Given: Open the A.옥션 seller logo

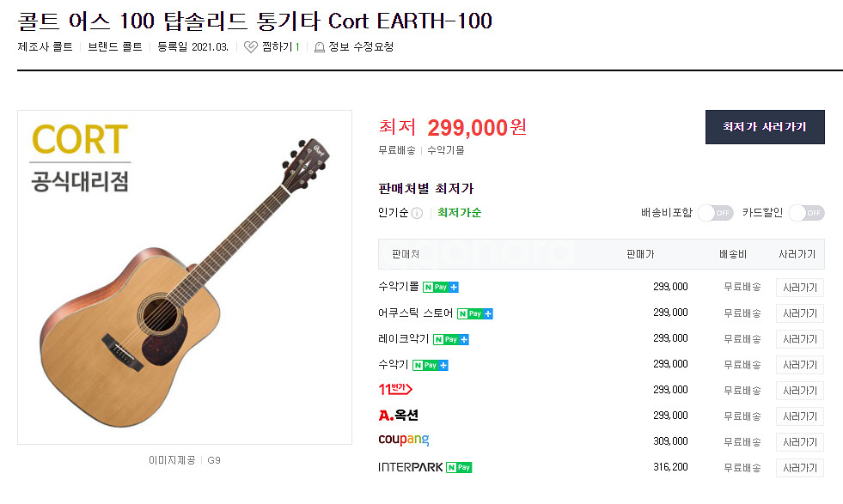Looking at the screenshot, I should 398,416.
